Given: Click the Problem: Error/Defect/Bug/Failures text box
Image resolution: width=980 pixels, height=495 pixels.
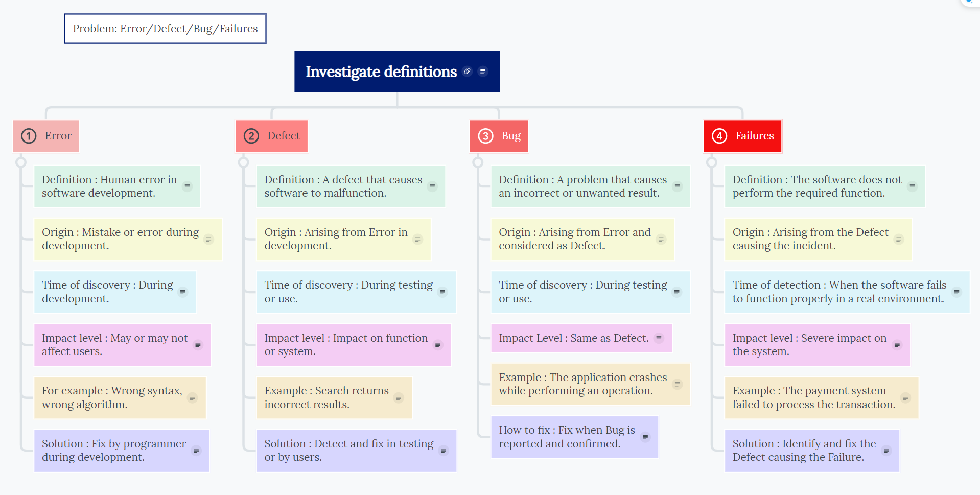Looking at the screenshot, I should [165, 29].
